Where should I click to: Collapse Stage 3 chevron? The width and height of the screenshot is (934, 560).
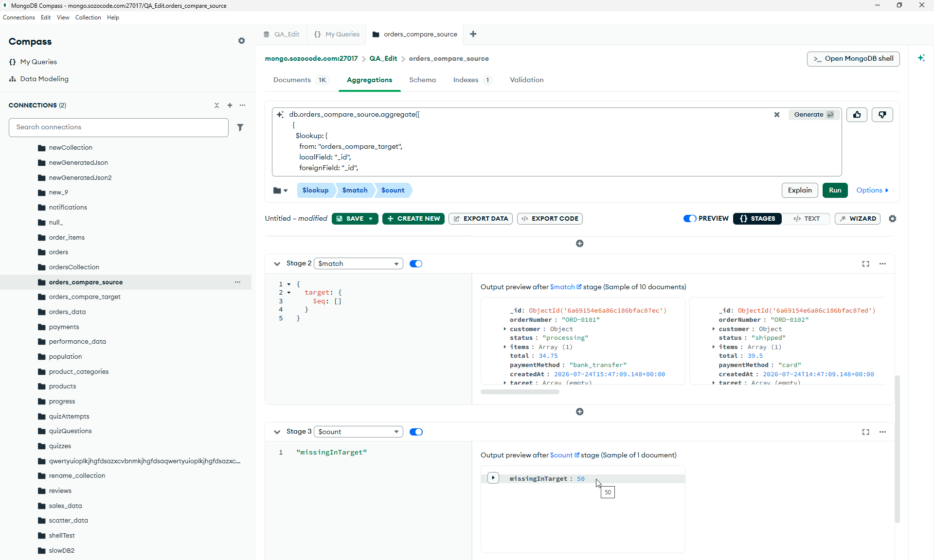277,432
